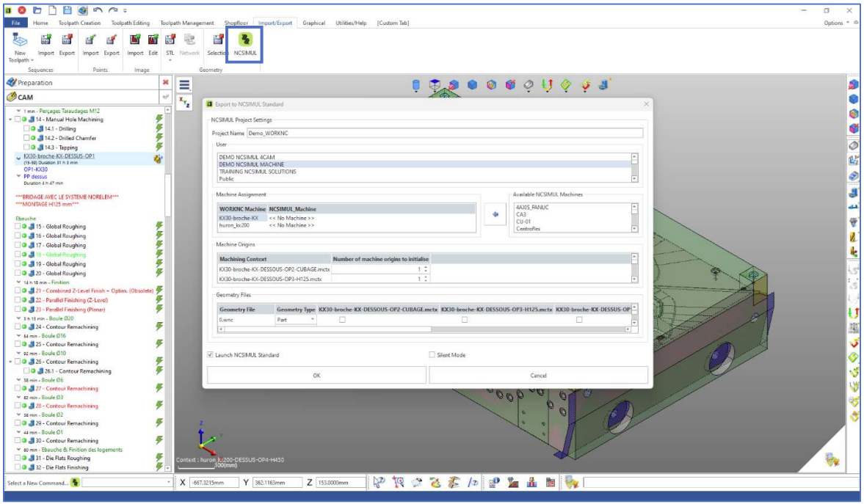864x504 pixels.
Task: Switch to Home tab
Action: click(x=40, y=23)
